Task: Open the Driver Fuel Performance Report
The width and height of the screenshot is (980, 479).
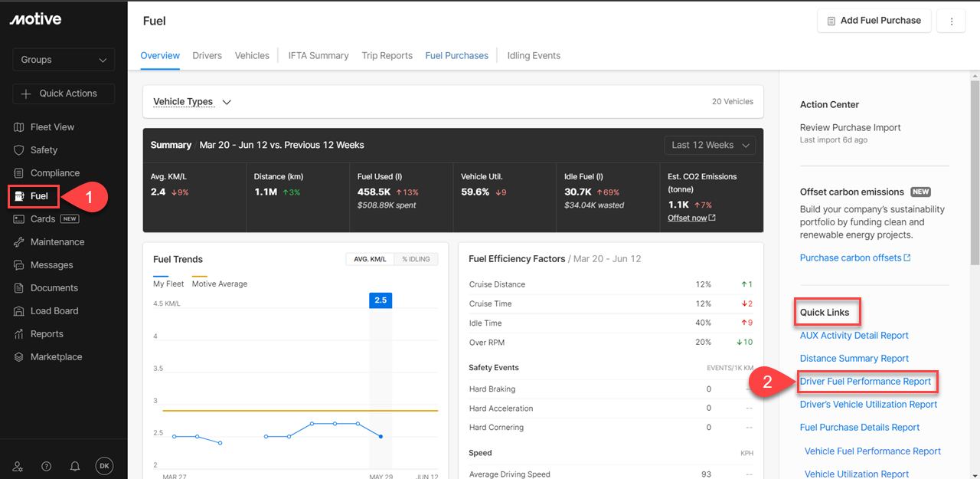Action: pos(866,382)
